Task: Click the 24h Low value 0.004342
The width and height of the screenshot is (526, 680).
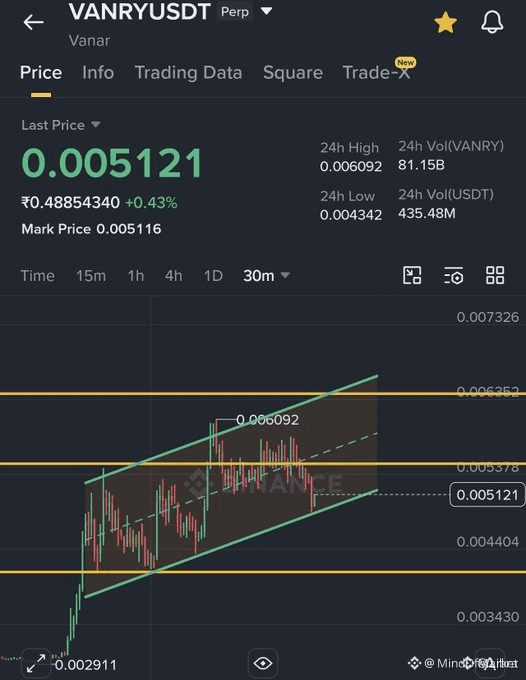Action: [x=351, y=215]
